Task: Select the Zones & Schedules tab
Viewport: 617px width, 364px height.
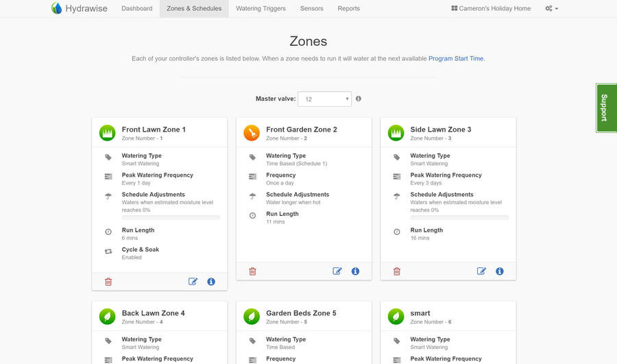Action: coord(194,8)
